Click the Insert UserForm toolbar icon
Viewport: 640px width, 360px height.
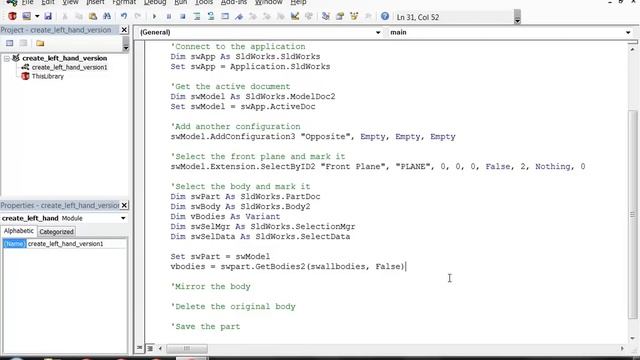click(x=27, y=16)
